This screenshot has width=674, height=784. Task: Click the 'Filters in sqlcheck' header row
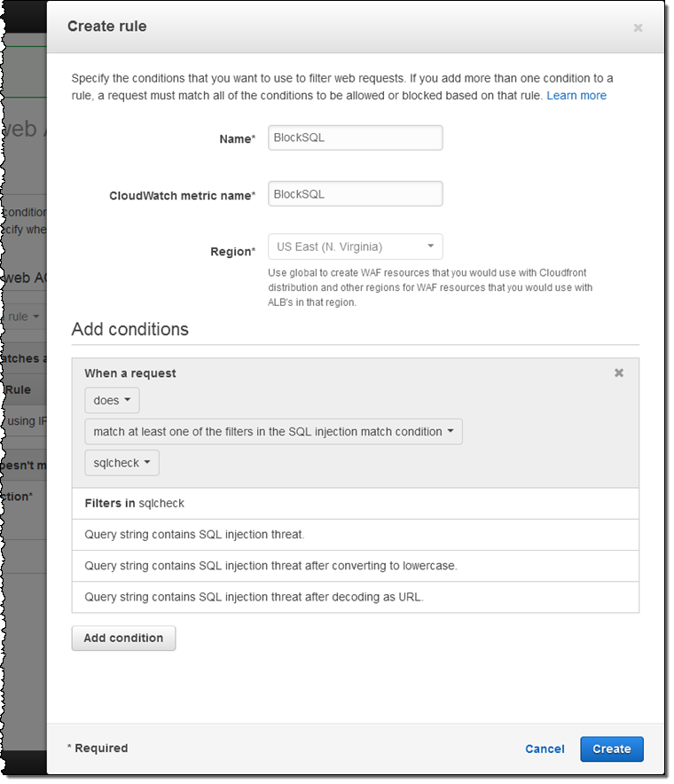pyautogui.click(x=135, y=504)
